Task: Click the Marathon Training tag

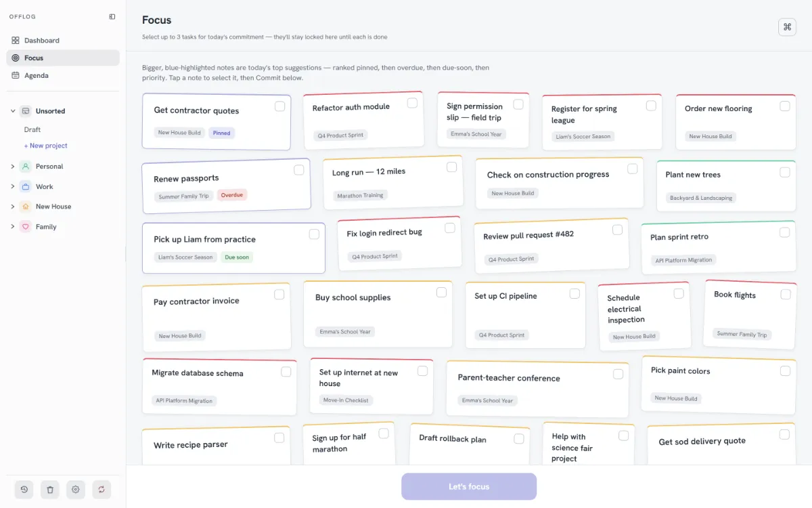Action: [x=361, y=196]
